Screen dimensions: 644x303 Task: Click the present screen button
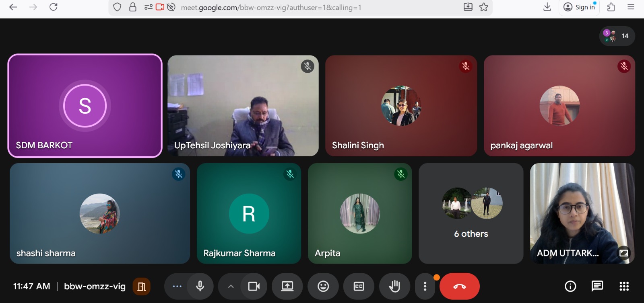[x=287, y=286]
